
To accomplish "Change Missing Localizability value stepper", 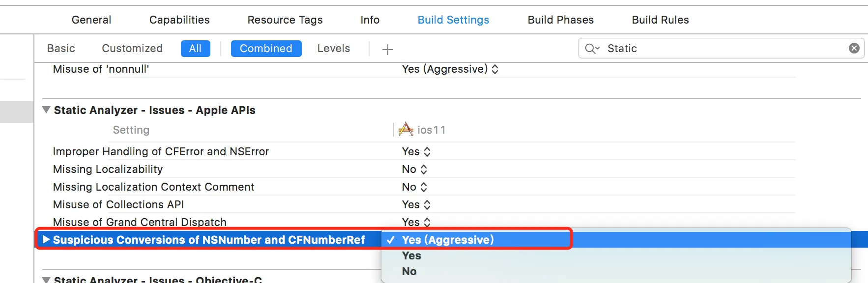I will click(x=424, y=170).
